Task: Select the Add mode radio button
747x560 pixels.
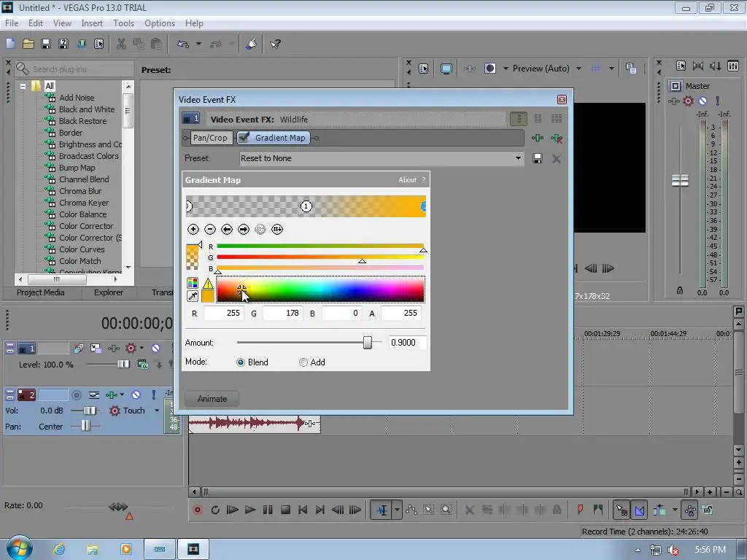Action: [x=303, y=362]
